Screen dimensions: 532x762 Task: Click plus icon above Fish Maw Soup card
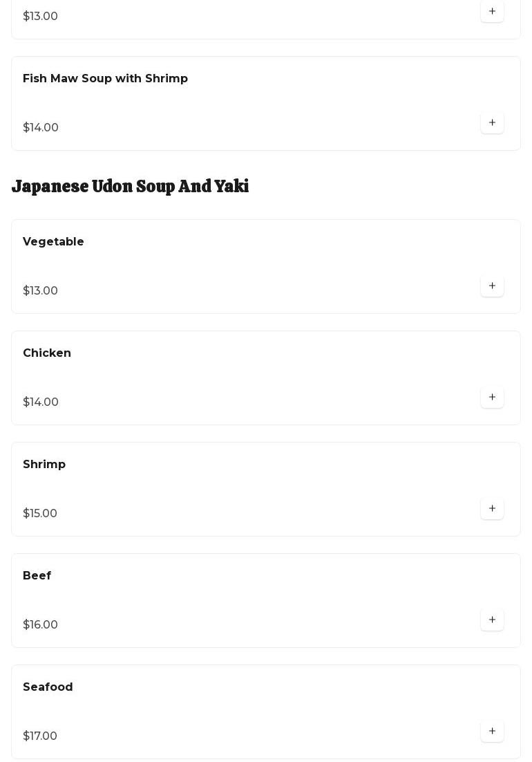pyautogui.click(x=492, y=12)
